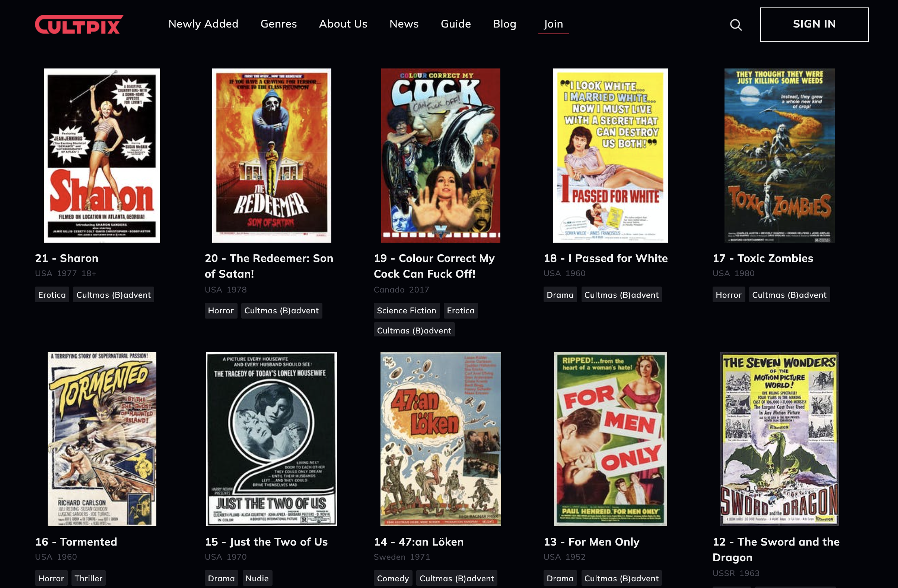Select News in the navigation
This screenshot has width=898, height=588.
[404, 24]
